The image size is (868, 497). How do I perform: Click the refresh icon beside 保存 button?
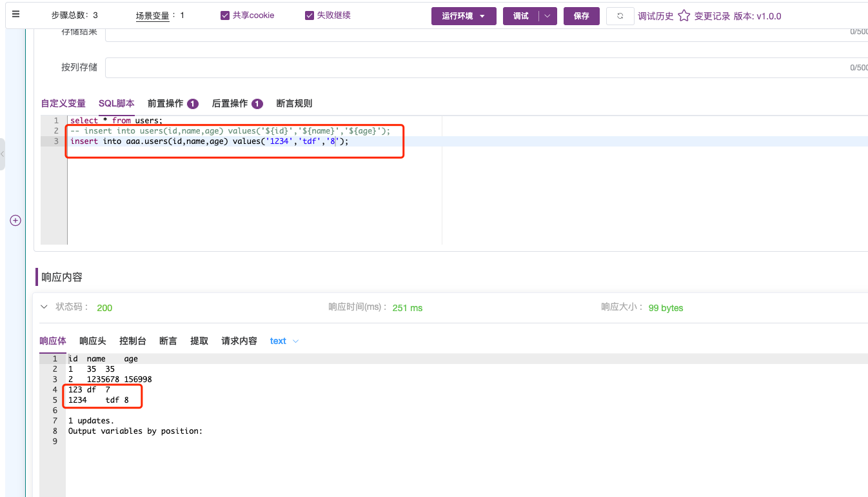[619, 15]
